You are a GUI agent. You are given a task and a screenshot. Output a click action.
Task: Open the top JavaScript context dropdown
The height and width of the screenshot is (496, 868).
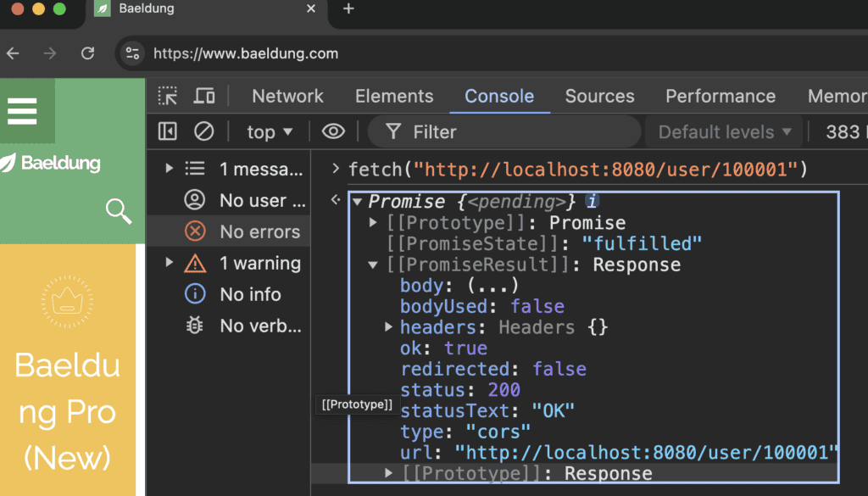[x=269, y=132]
